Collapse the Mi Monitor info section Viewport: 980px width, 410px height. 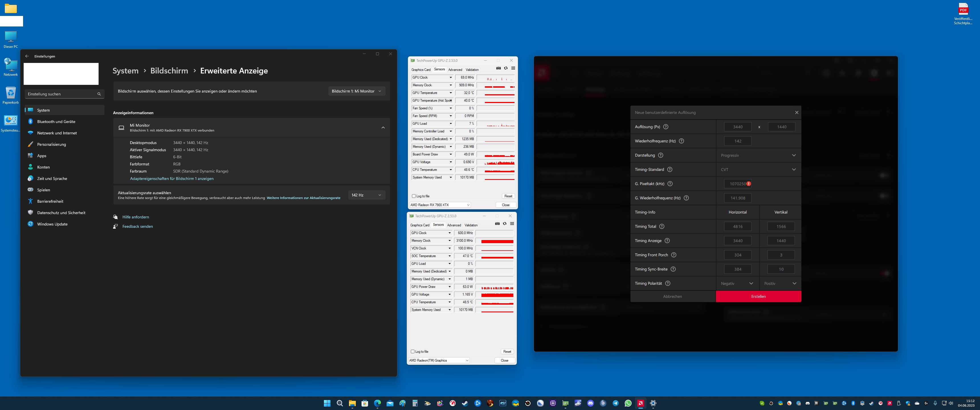(383, 128)
